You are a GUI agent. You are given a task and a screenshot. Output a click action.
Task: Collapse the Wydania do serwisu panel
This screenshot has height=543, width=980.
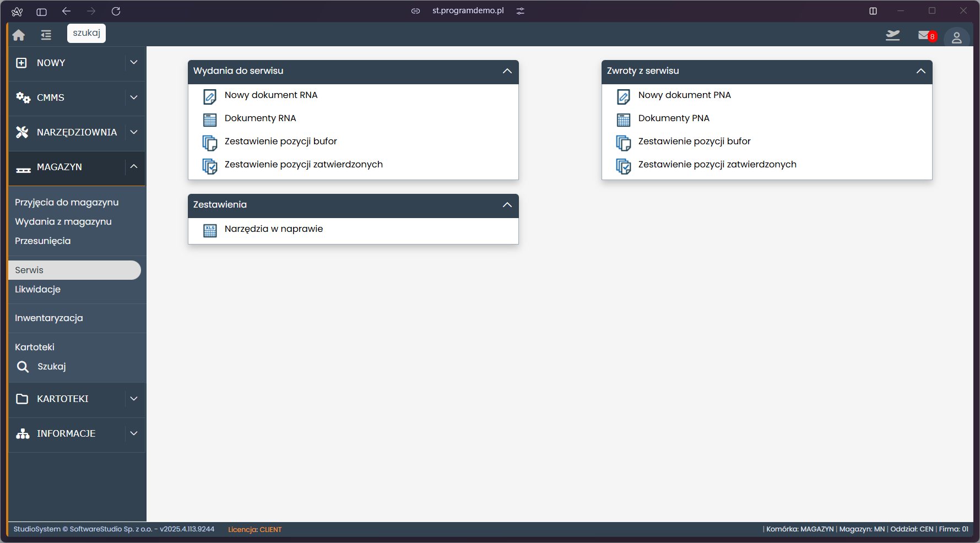click(507, 71)
